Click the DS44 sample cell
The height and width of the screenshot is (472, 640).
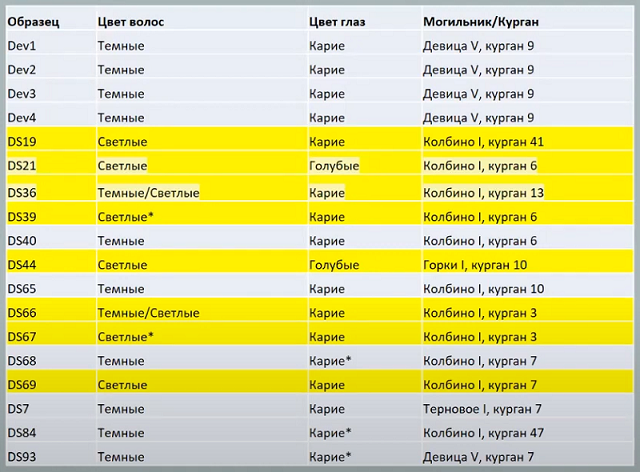[22, 265]
